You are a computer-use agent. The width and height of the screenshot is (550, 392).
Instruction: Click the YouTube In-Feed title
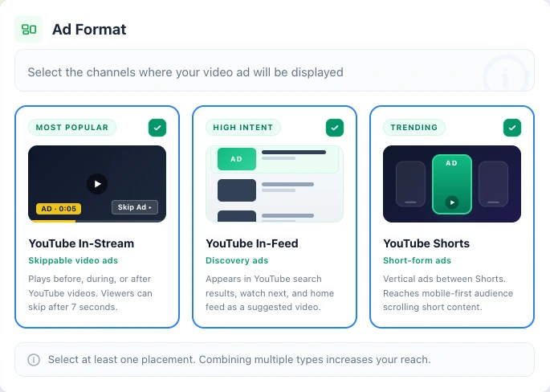(252, 243)
